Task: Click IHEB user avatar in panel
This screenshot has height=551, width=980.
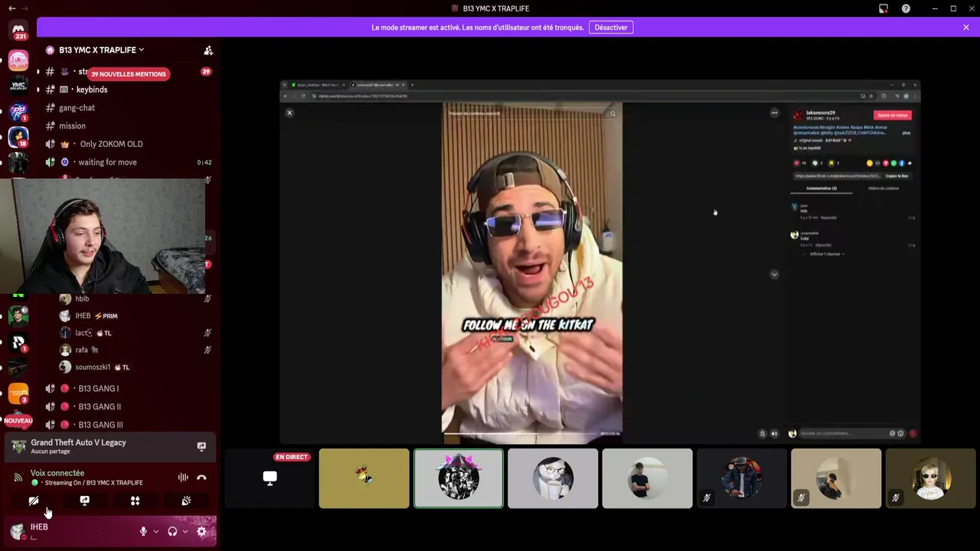Action: click(18, 531)
